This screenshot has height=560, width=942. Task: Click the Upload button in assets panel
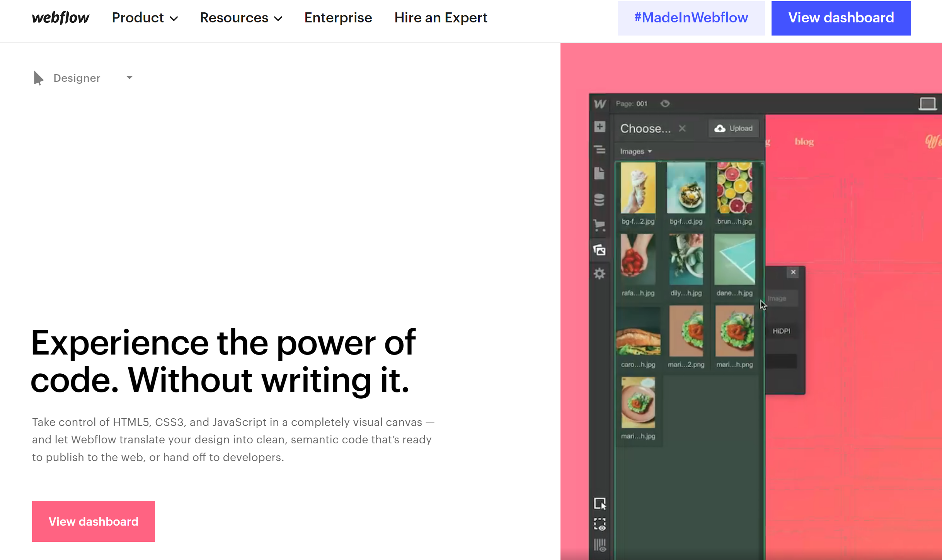point(734,128)
